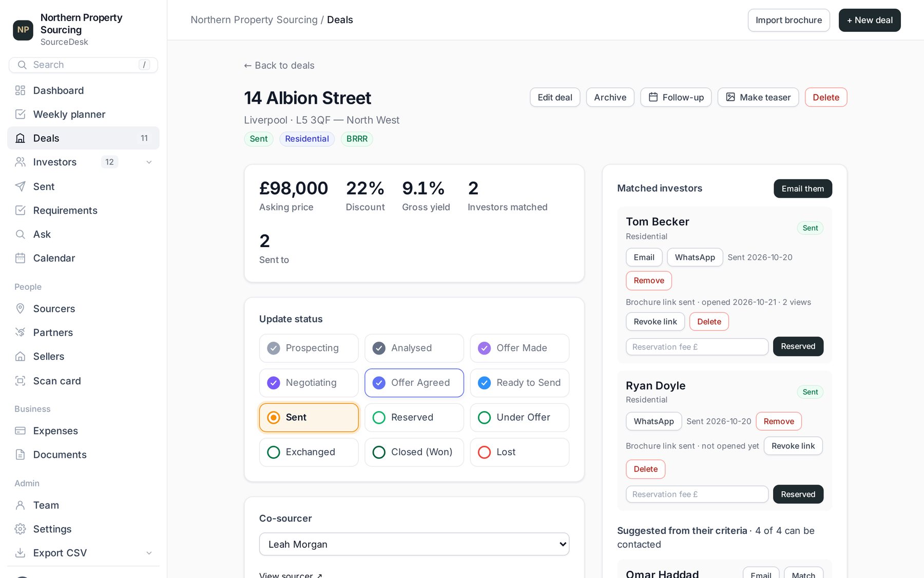Viewport: 924px width, 578px height.
Task: Click the Settings gear icon
Action: [x=21, y=529]
